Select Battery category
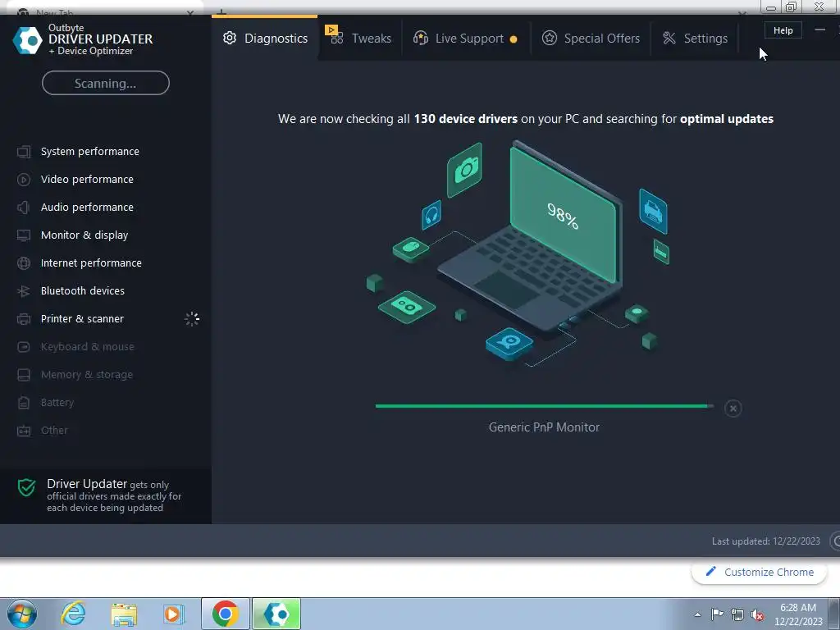 (x=57, y=402)
